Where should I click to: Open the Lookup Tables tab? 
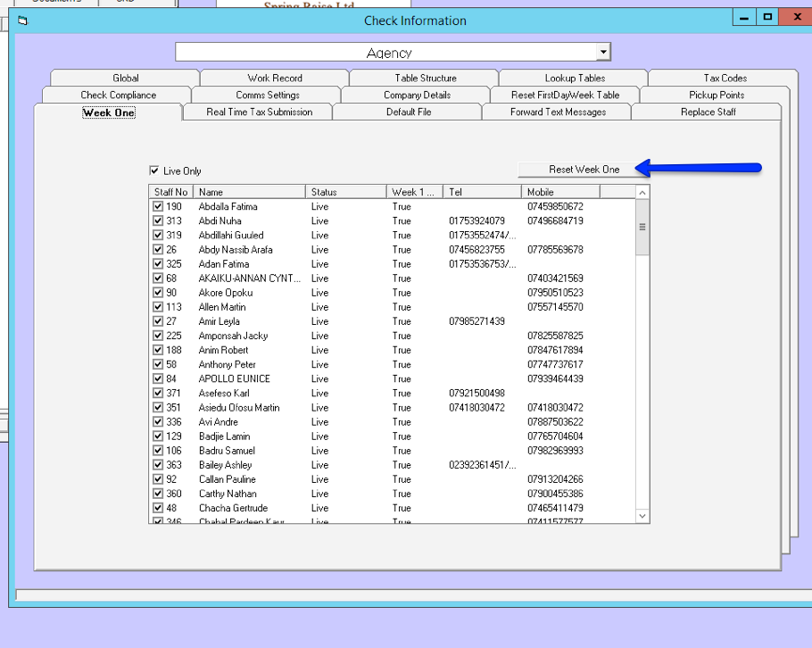click(574, 78)
